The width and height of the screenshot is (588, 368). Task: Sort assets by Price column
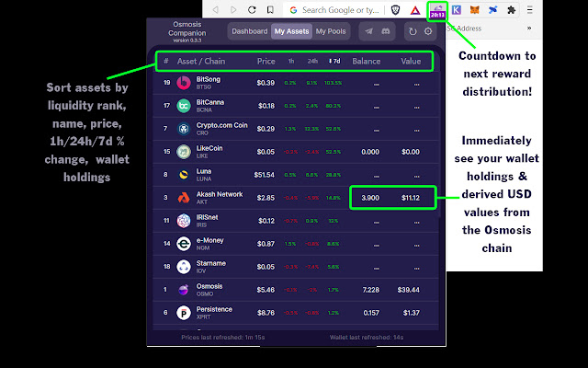click(266, 62)
